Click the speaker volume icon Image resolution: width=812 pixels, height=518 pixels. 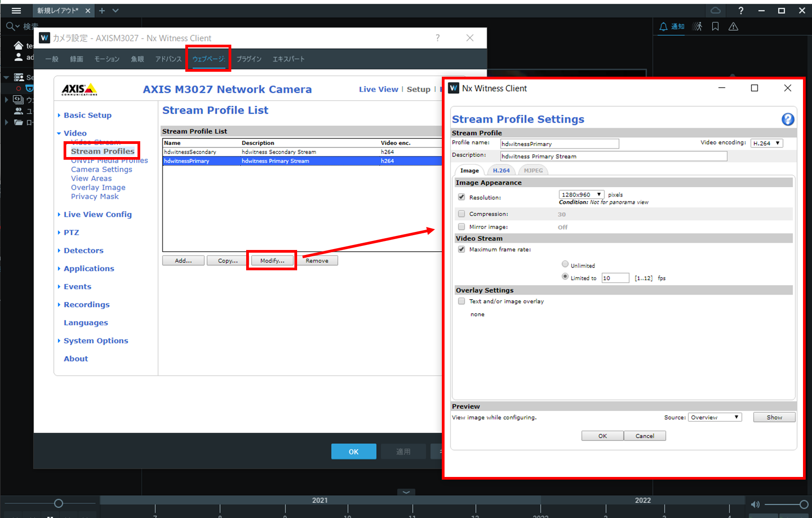pyautogui.click(x=755, y=504)
